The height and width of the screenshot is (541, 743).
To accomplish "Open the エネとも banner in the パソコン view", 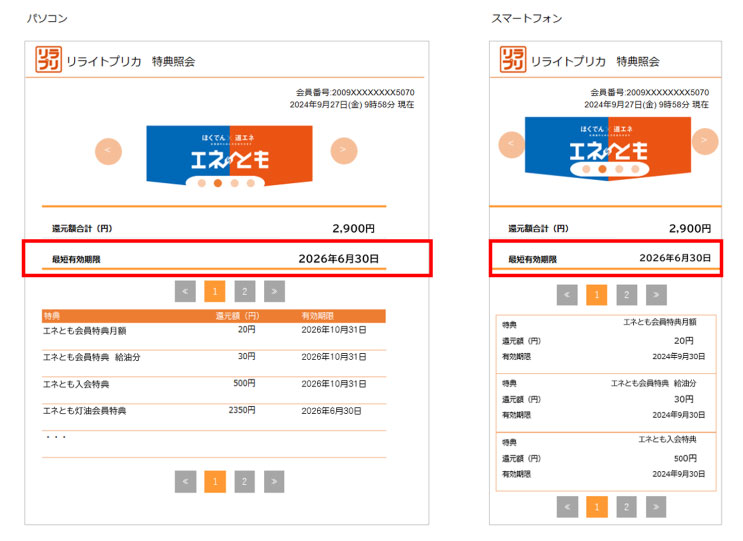I will (229, 155).
